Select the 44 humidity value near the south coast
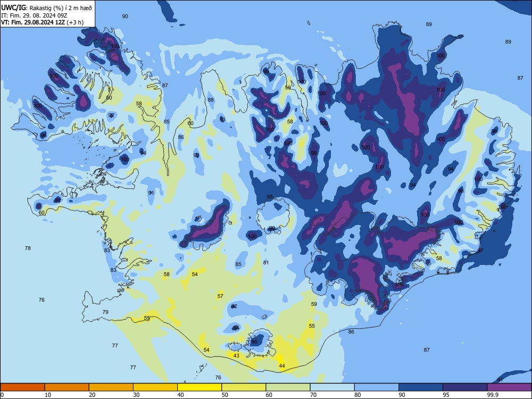The height and width of the screenshot is (399, 532). [x=282, y=366]
